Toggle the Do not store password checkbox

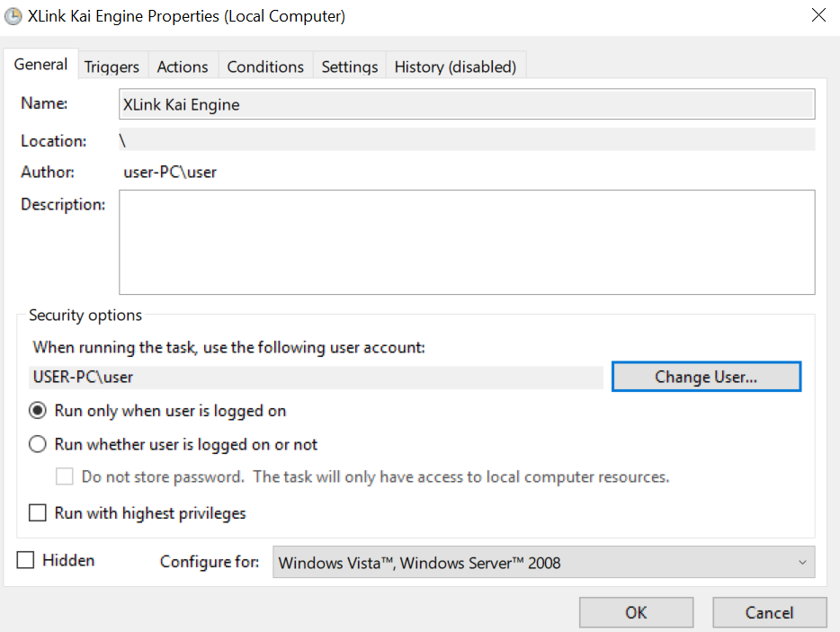click(x=64, y=476)
